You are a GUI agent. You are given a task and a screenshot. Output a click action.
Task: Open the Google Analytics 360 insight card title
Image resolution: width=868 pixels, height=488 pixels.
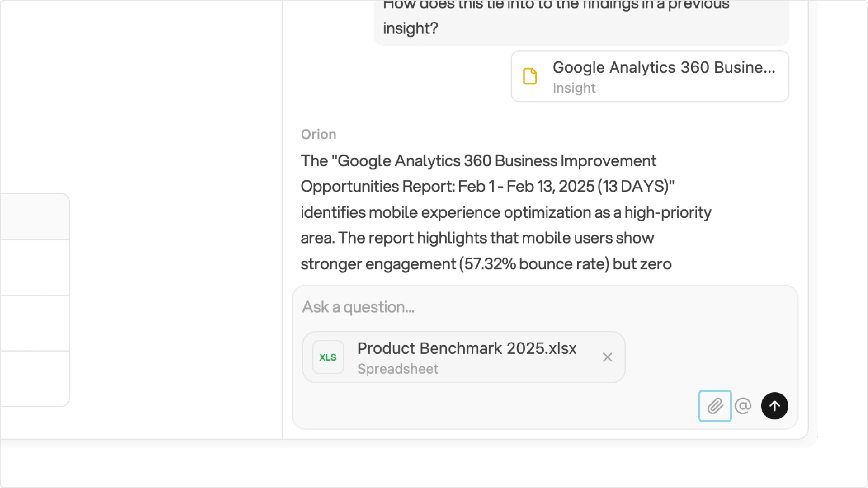click(663, 67)
